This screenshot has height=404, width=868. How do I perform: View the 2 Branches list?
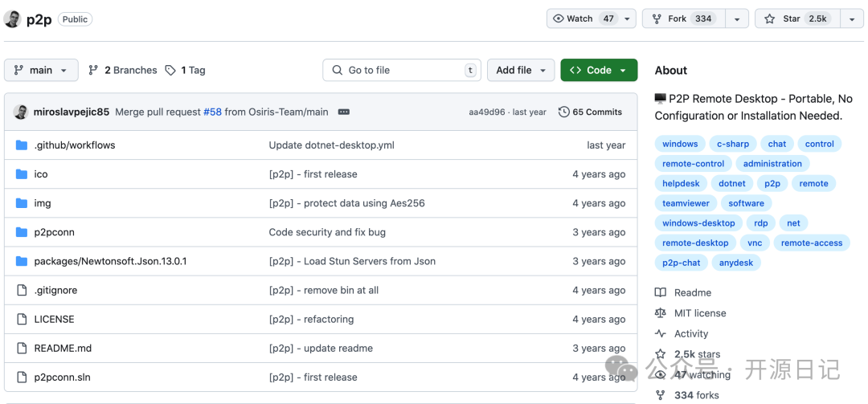123,71
